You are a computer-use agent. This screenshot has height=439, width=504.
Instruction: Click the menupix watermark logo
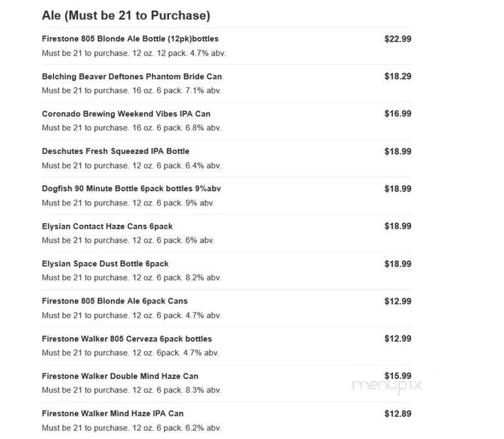tap(387, 385)
